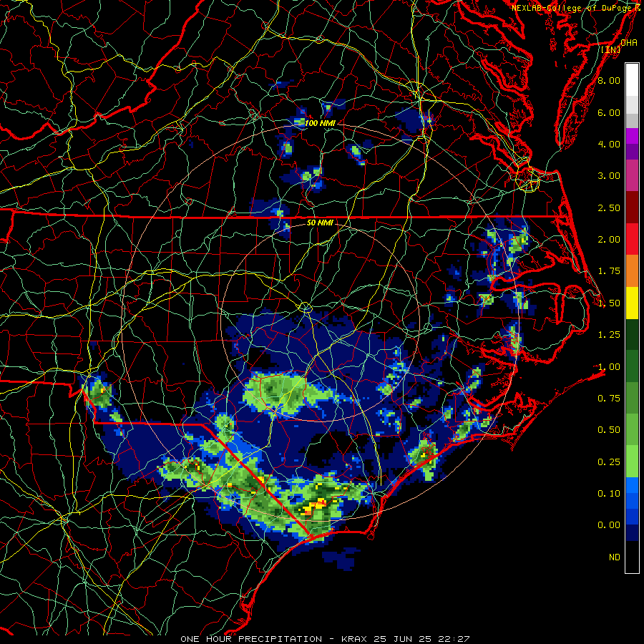Select the 0.75 legend value

(x=609, y=399)
